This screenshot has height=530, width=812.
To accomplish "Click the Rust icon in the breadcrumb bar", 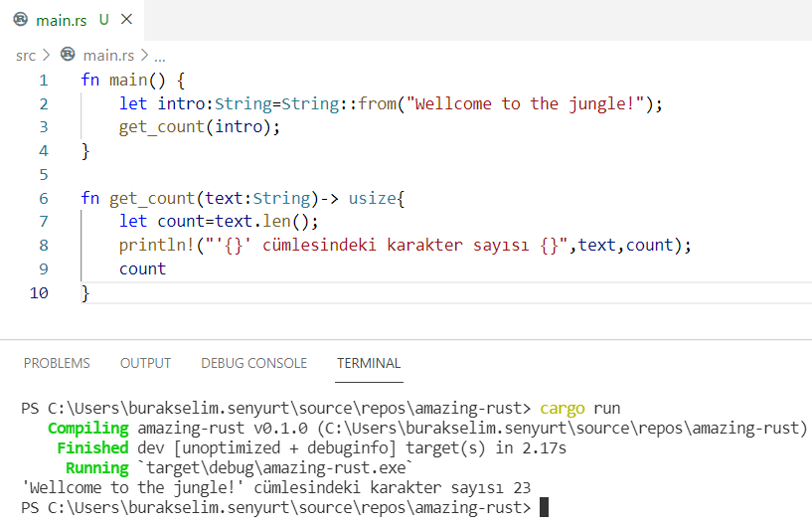I will [68, 55].
